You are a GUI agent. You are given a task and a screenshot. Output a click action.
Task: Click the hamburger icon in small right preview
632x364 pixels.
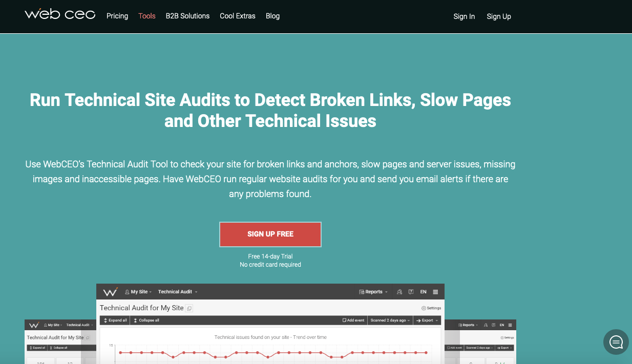[x=511, y=325]
